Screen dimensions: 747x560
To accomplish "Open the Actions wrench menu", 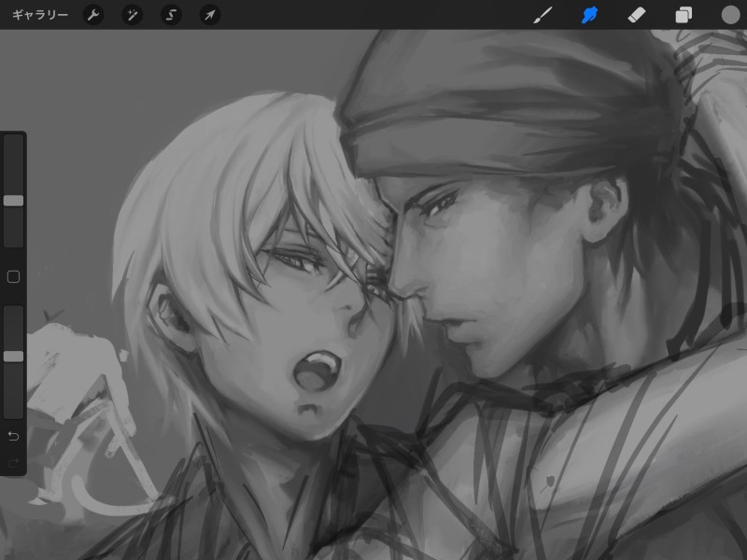I will (93, 15).
